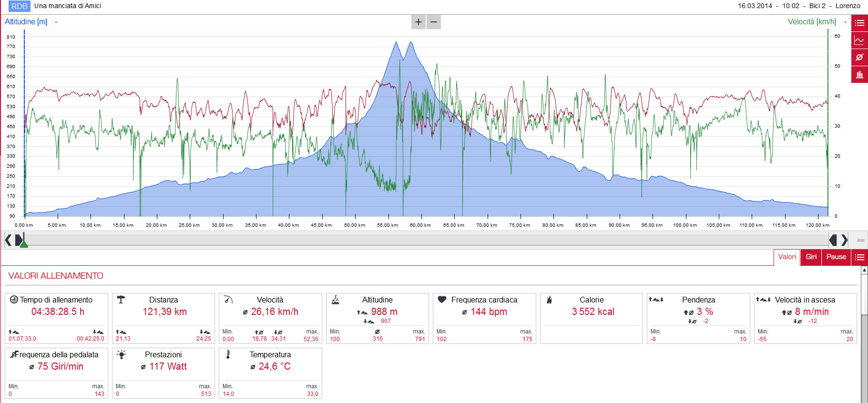Open the list menu icon next to Pause tab
This screenshot has height=403, width=868.
pyautogui.click(x=860, y=257)
